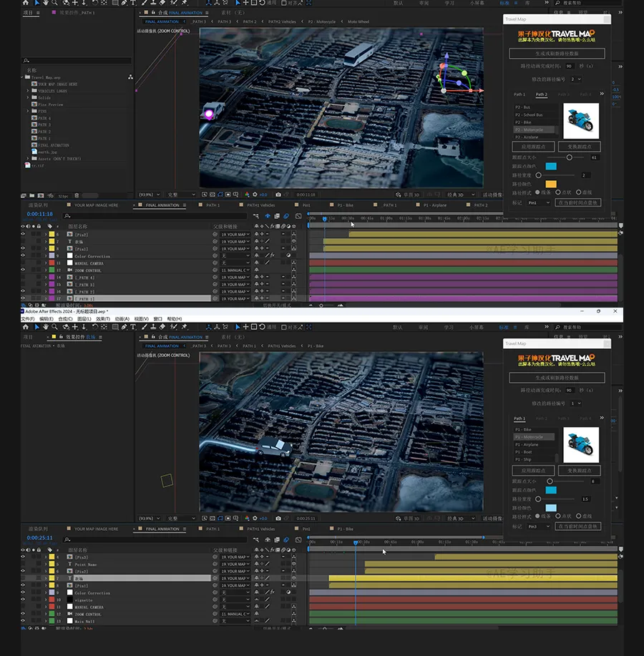This screenshot has height=656, width=644.
Task: Select the Clone Stamp tool in lower toolbar
Action: (153, 327)
